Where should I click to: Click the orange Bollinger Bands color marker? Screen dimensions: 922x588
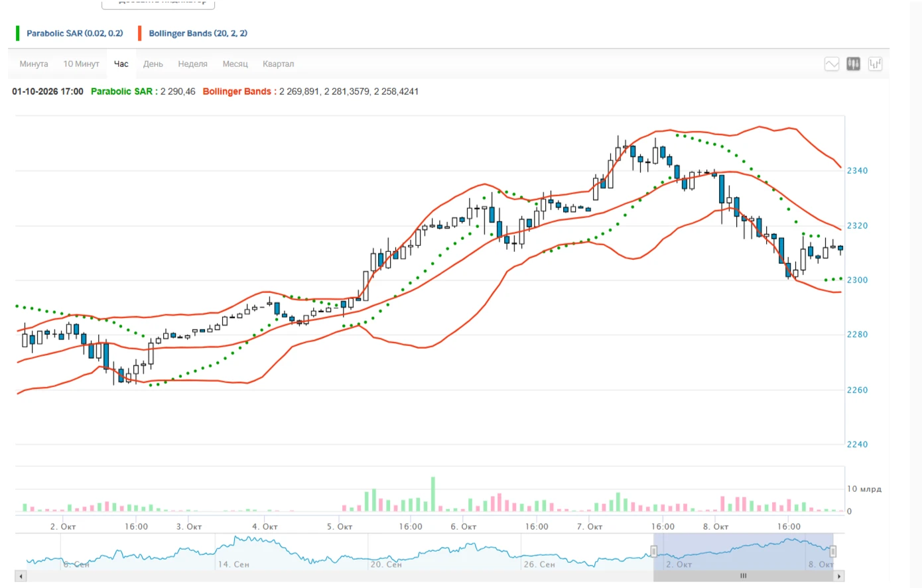tap(139, 33)
